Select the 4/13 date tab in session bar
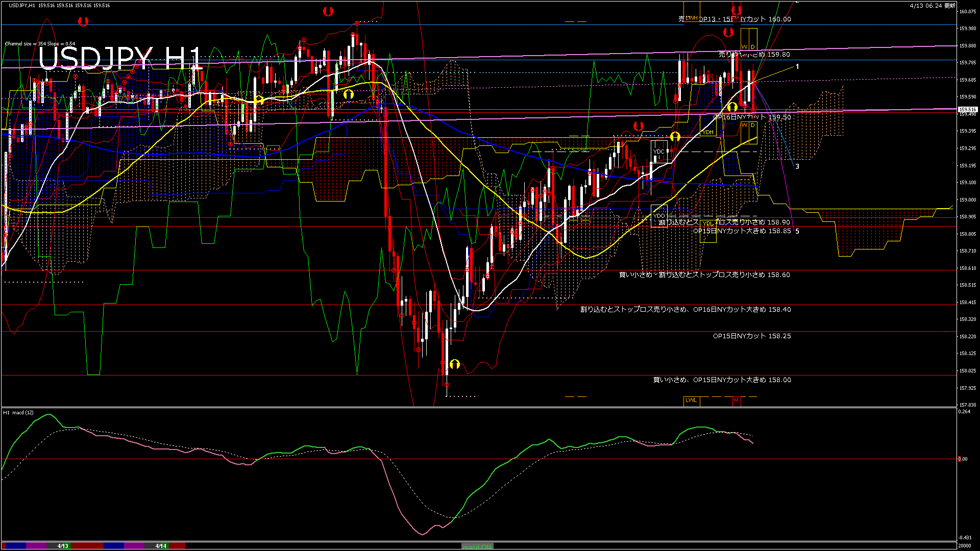This screenshot has width=980, height=551. 63,546
